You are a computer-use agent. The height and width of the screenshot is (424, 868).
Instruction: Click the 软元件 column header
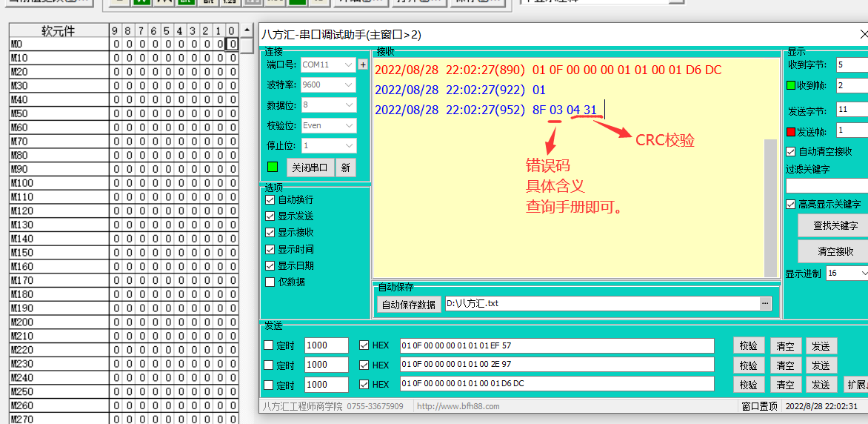pyautogui.click(x=58, y=30)
